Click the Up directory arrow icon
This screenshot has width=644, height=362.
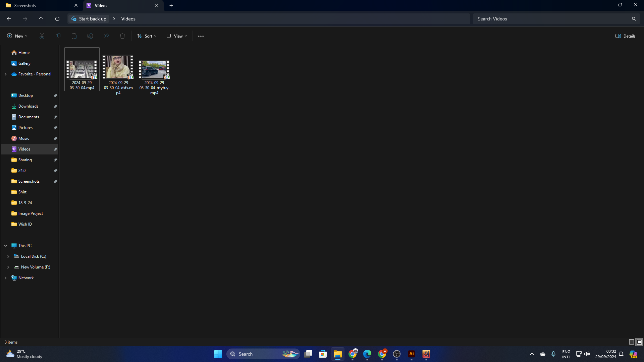(41, 19)
